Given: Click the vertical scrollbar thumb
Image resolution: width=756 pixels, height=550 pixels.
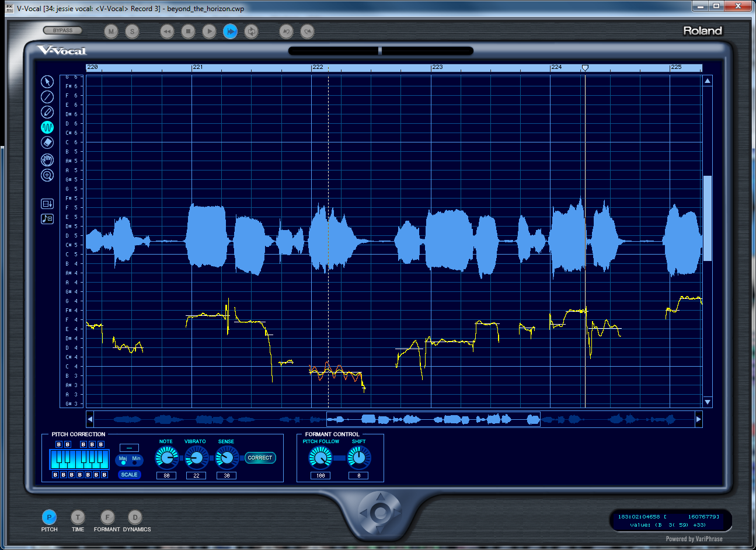Looking at the screenshot, I should pyautogui.click(x=708, y=218).
